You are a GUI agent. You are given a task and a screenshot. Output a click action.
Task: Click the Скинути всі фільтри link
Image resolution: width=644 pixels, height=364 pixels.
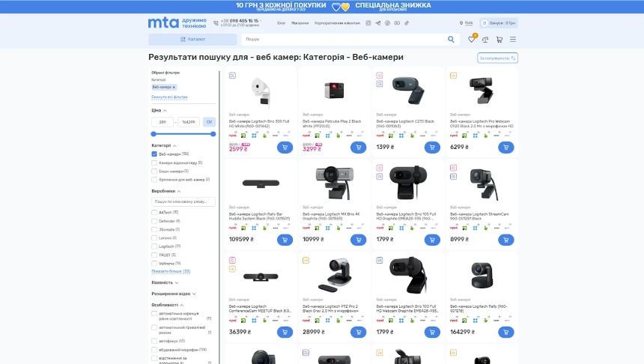click(169, 97)
